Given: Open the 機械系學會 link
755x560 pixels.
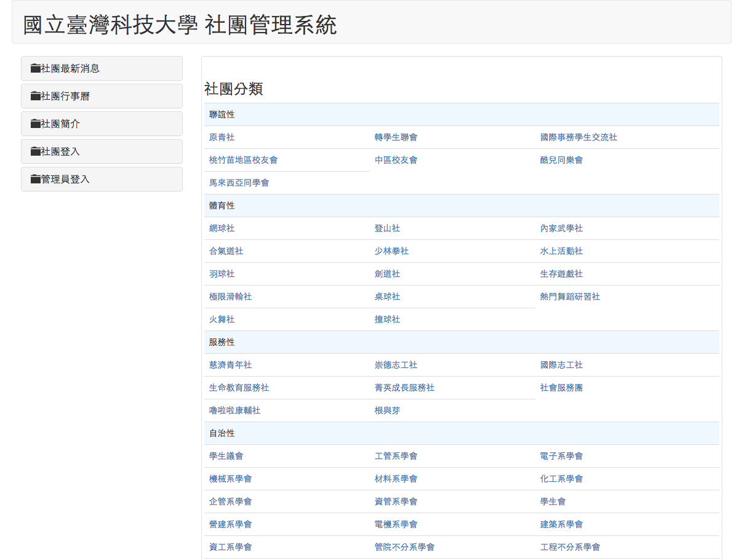Looking at the screenshot, I should (230, 479).
